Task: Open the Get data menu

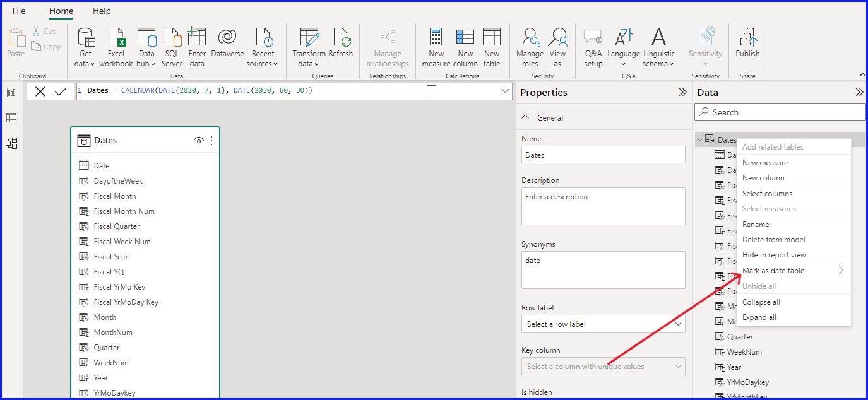Action: 85,47
